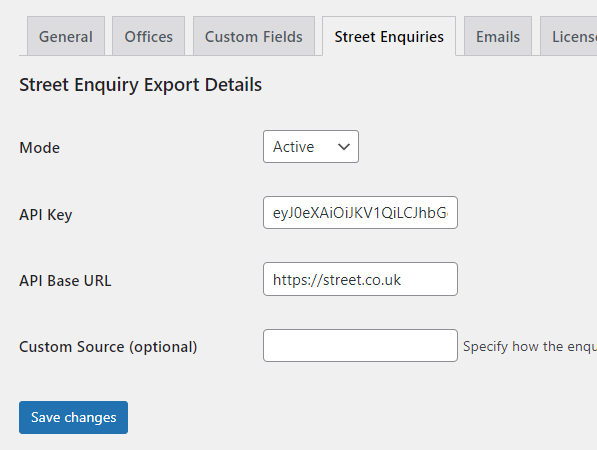Open the General tab
The width and height of the screenshot is (597, 450).
(66, 37)
